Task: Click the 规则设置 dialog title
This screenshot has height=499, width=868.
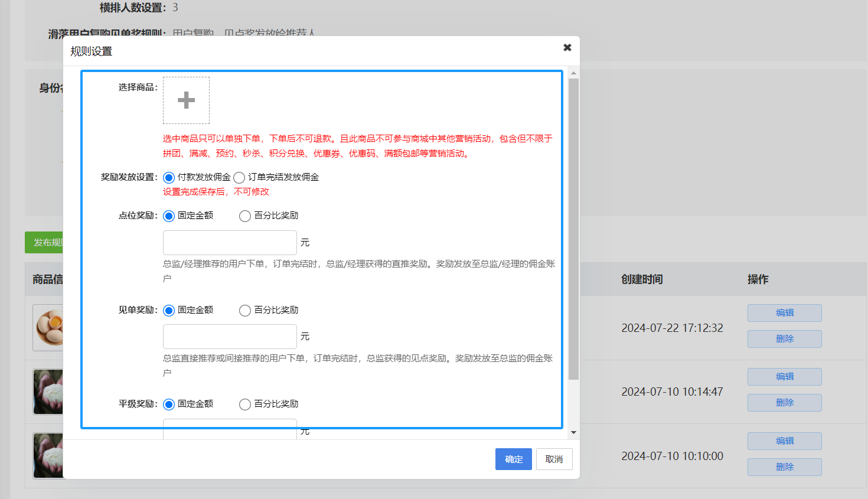Action: (92, 51)
